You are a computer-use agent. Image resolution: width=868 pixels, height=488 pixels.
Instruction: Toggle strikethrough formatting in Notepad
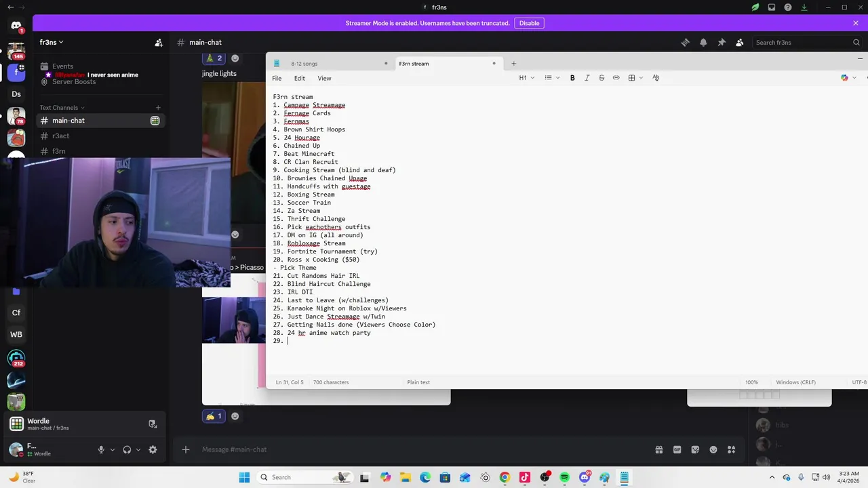click(x=601, y=78)
